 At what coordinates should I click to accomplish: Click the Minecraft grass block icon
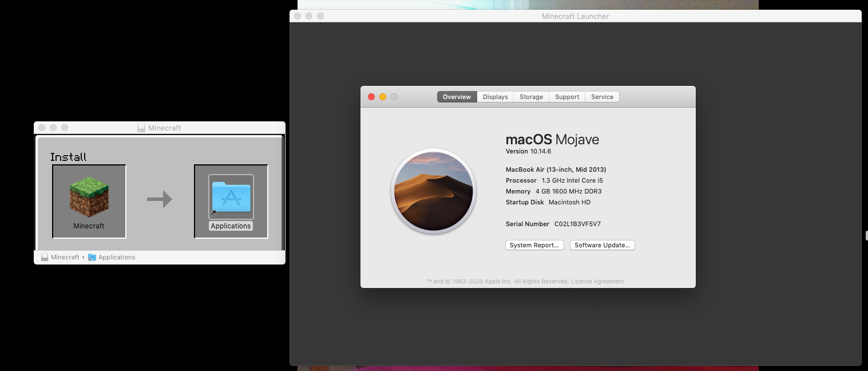[89, 198]
